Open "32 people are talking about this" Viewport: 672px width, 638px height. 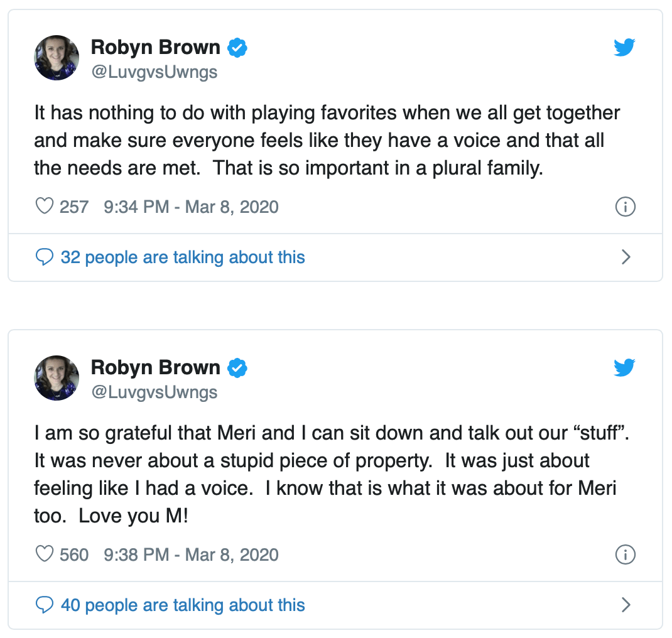pos(183,257)
